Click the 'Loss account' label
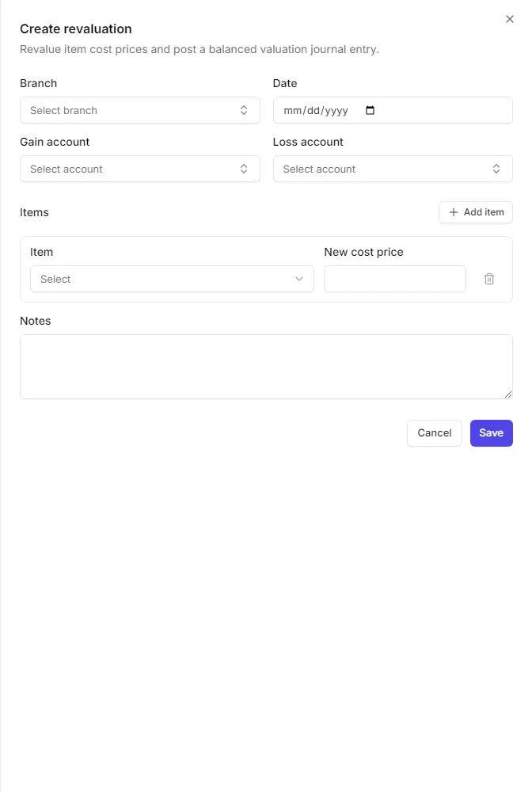 pyautogui.click(x=308, y=142)
